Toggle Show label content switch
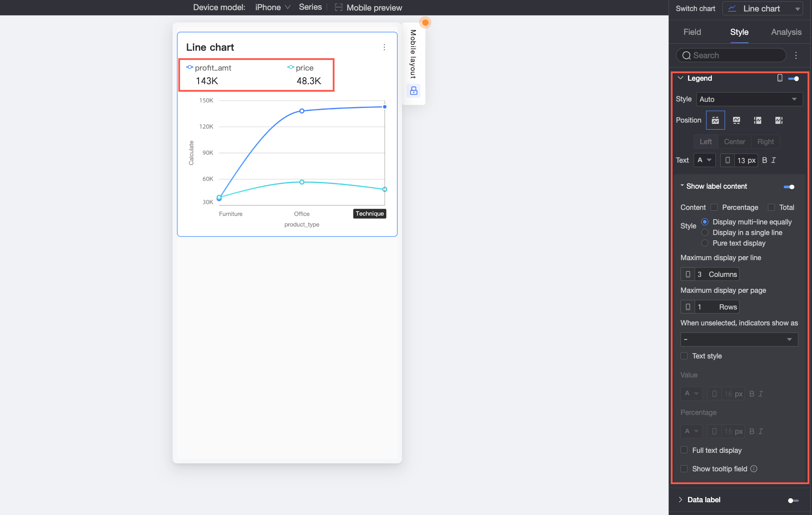 pos(789,187)
